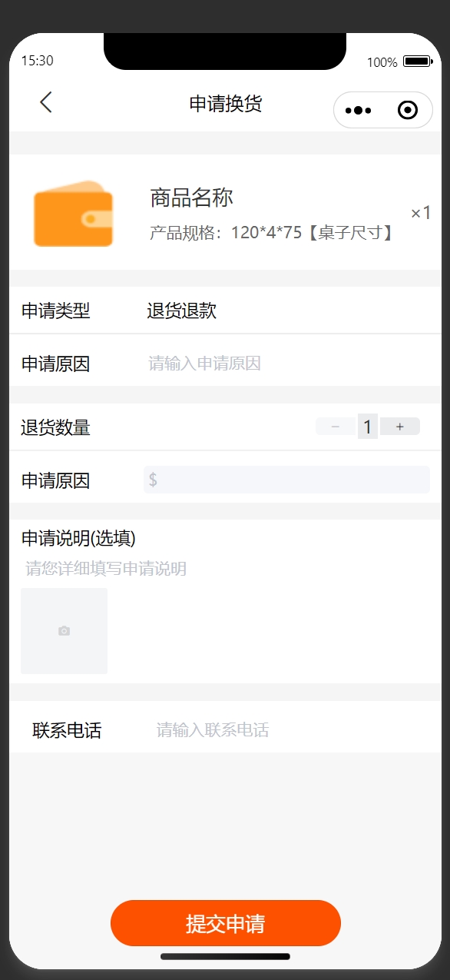Open mini program three-dots menu
Screen dimensions: 450x980
359,111
